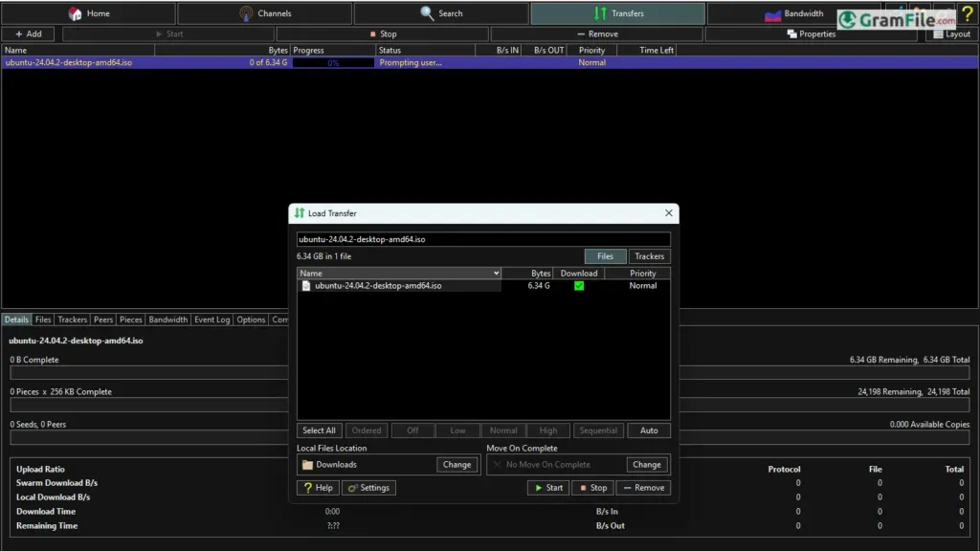The image size is (980, 551).
Task: Click Start button in Load Transfer dialog
Action: pos(548,488)
